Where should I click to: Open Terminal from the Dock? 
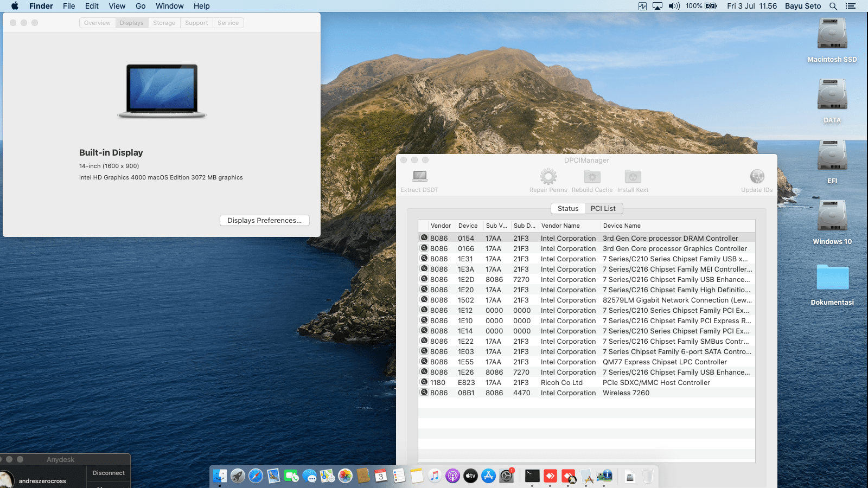[x=532, y=476]
